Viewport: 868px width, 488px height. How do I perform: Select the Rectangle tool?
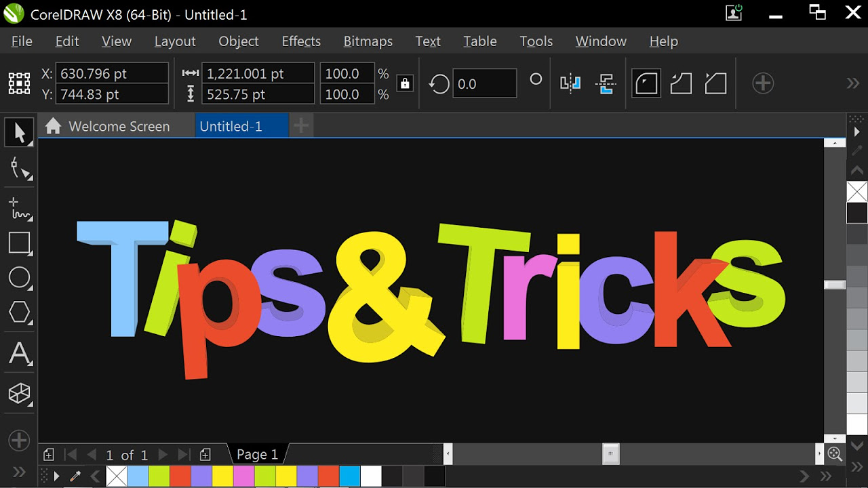19,243
